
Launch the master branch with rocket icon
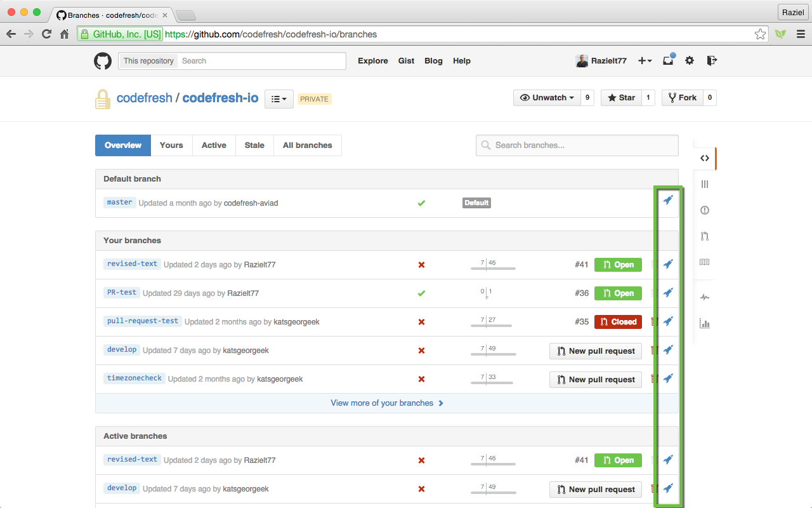click(668, 200)
